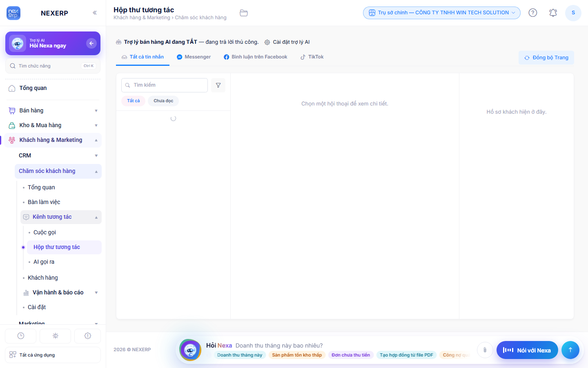This screenshot has height=368, width=588.
Task: Click the Kênh tương tác chat icon
Action: (x=26, y=217)
